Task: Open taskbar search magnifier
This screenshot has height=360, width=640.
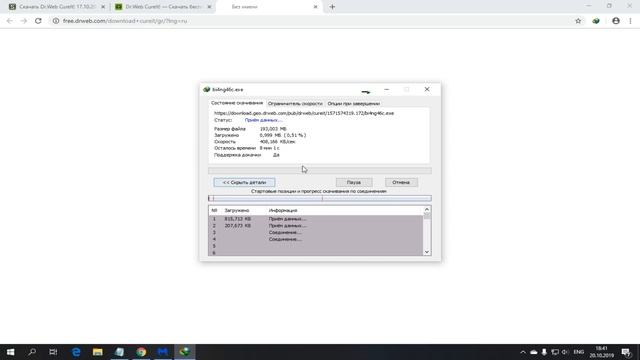Action: 32,352
